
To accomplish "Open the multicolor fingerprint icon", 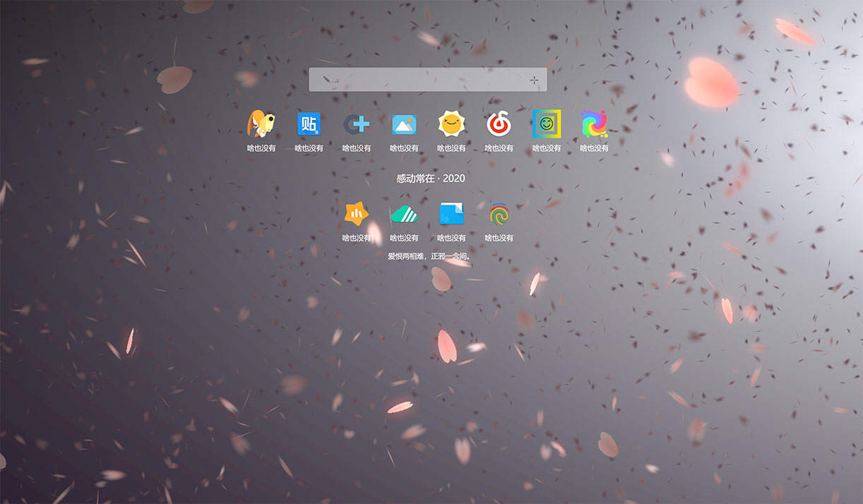I will (x=499, y=214).
